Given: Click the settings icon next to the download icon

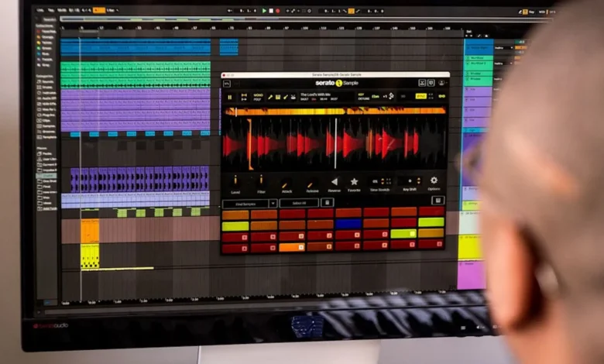Looking at the screenshot, I should (431, 82).
